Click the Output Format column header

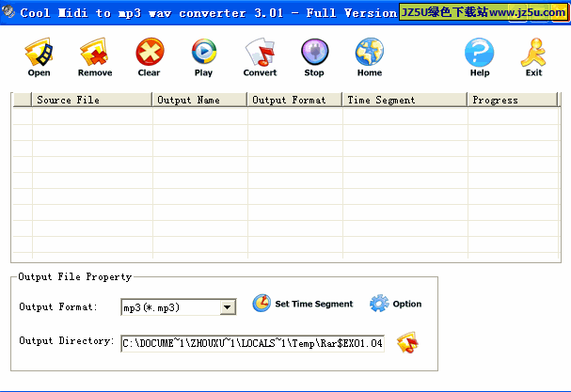pos(294,100)
